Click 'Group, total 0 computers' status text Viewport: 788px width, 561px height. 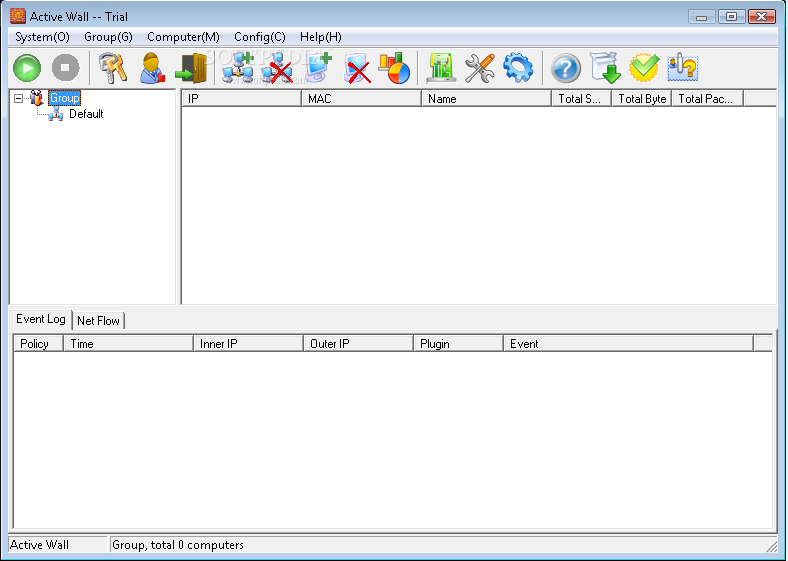coord(178,545)
